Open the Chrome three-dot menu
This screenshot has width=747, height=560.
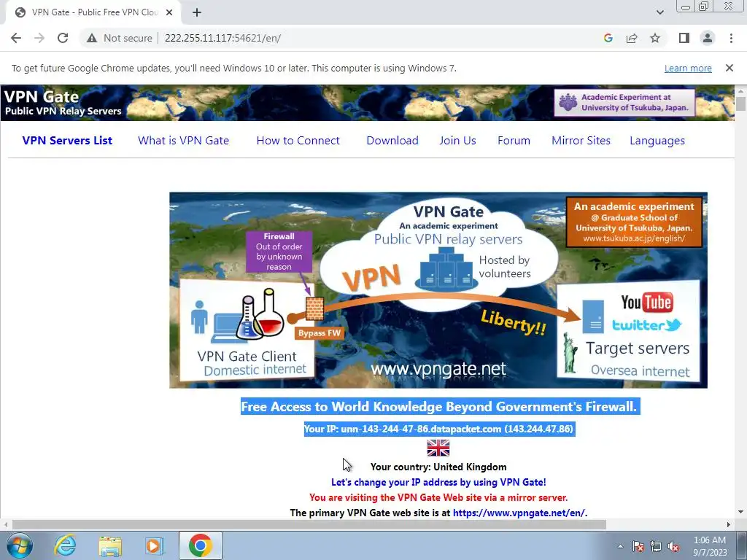coord(731,38)
